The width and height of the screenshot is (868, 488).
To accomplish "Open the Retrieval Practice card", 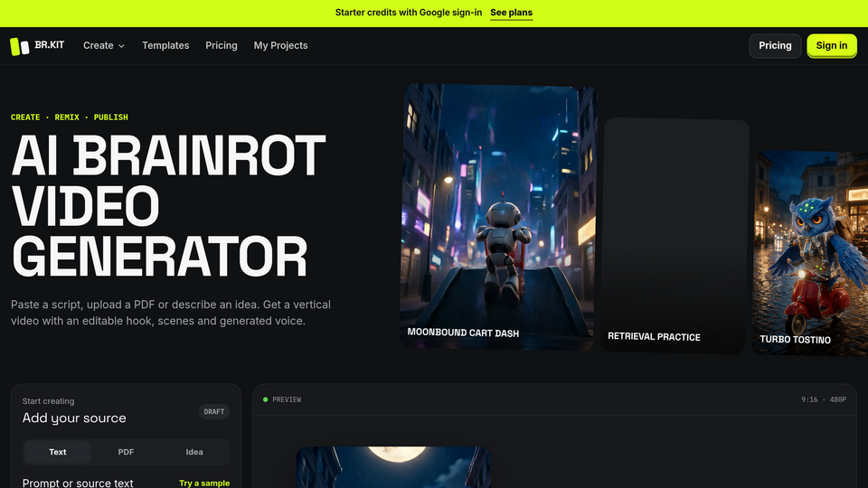I will click(x=675, y=236).
